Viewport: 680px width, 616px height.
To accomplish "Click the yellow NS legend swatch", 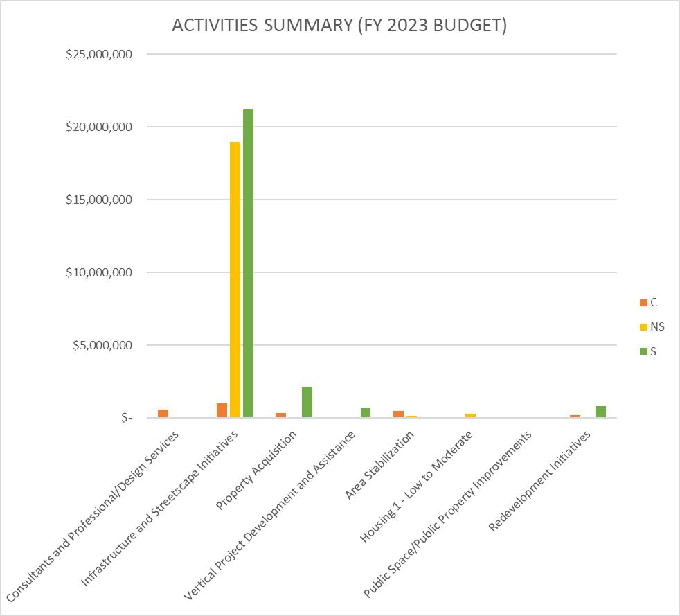I will pos(643,326).
